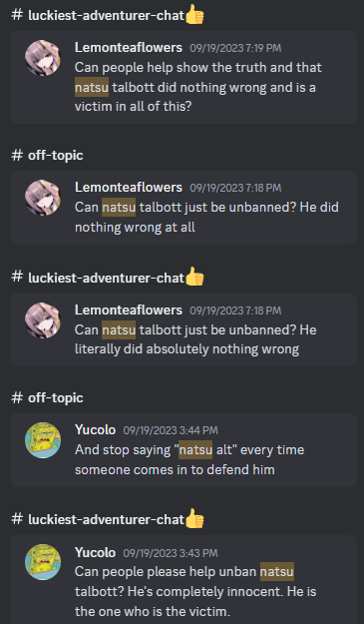The image size is (364, 624).
Task: Click the 09/19/2023 3:43 PM timestamp
Action: (x=171, y=553)
